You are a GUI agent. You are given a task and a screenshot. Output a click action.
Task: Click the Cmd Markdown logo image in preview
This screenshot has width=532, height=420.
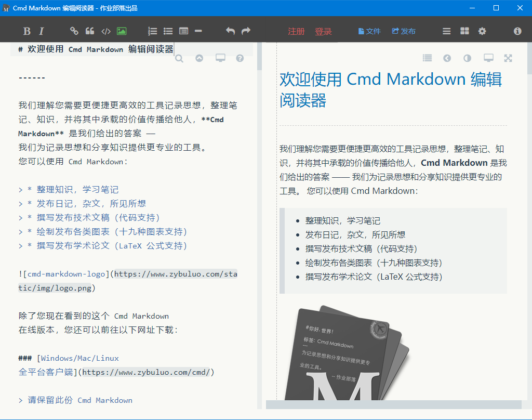(x=347, y=352)
